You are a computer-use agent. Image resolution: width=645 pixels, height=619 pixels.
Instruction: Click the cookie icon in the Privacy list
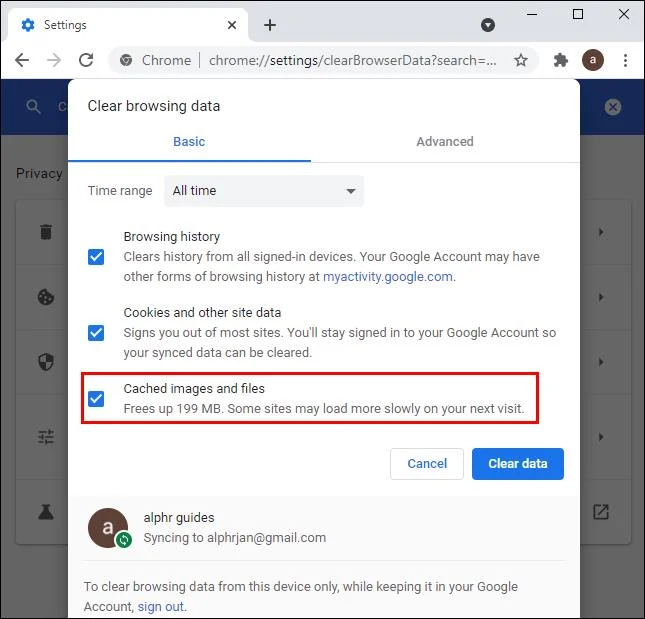(46, 297)
